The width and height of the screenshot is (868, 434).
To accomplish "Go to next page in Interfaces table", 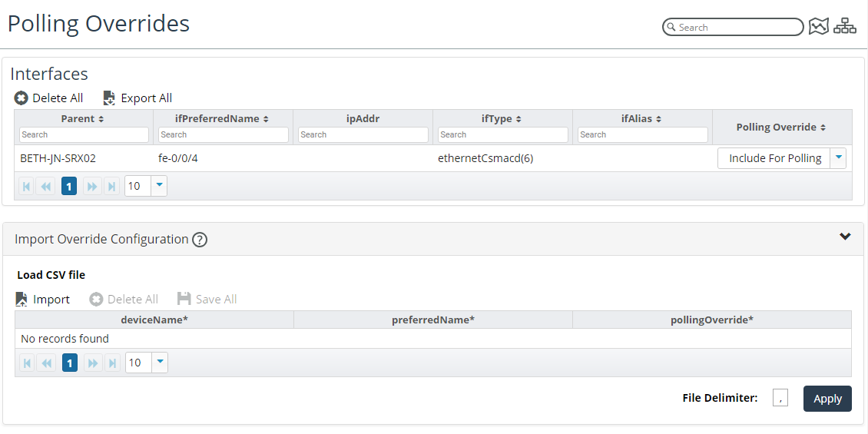I will [x=92, y=187].
